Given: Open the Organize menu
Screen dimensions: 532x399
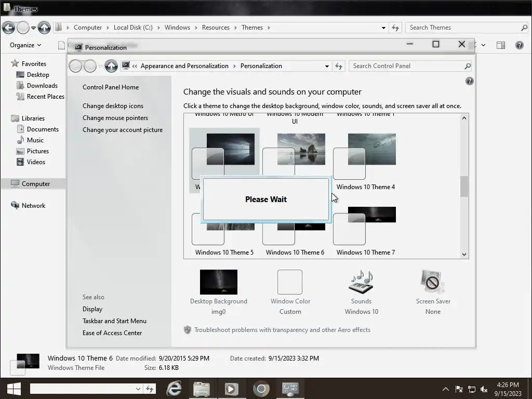Looking at the screenshot, I should coord(25,45).
